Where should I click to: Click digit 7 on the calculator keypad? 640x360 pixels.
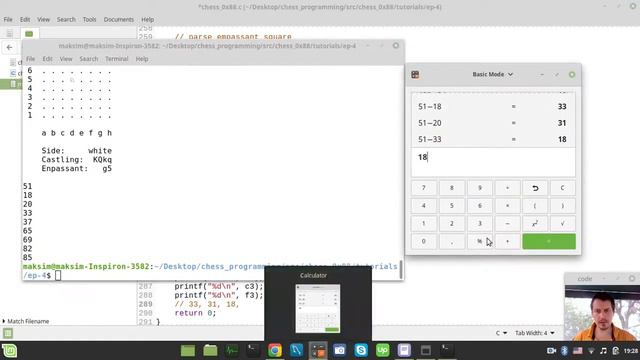click(x=424, y=188)
